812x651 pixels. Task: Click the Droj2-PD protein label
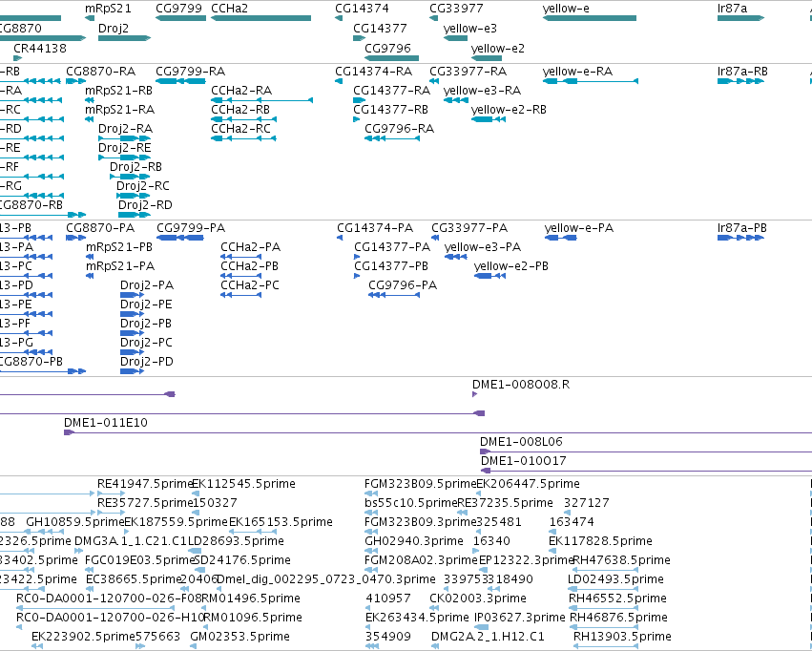click(147, 361)
